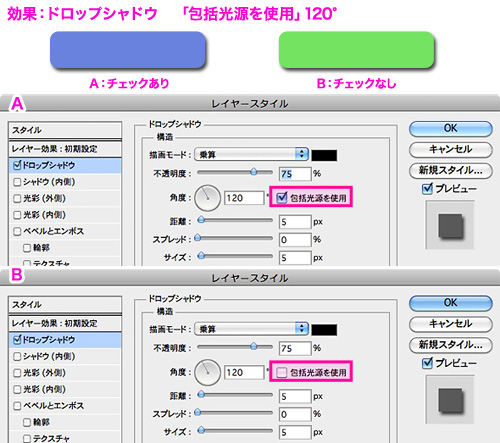Click angle dial in dialog A
Image resolution: width=500 pixels, height=443 pixels.
(x=207, y=198)
